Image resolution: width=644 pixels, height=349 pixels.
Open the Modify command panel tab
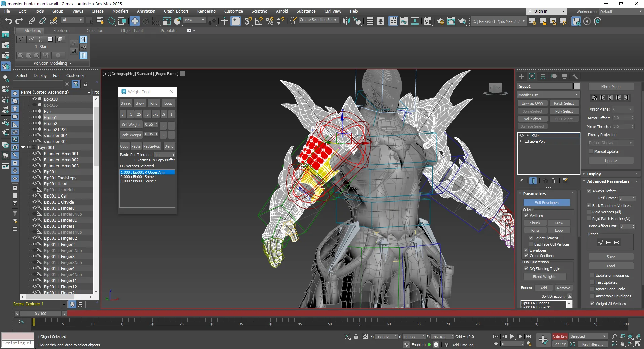point(532,76)
